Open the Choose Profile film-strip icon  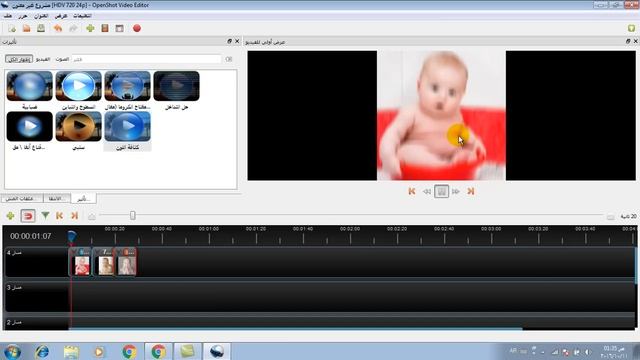105,28
